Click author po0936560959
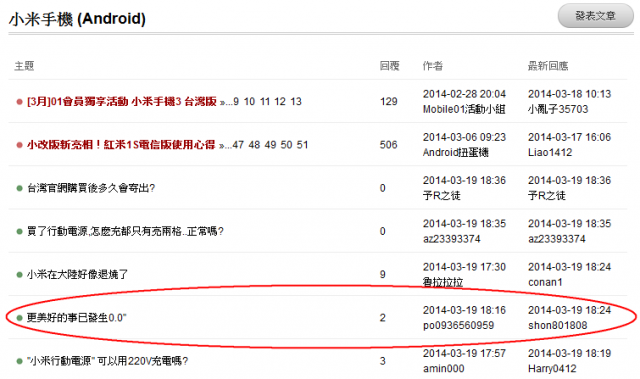 point(458,326)
